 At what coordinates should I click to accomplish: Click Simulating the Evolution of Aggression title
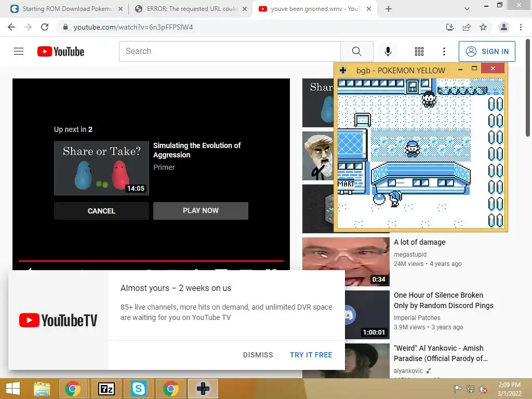(x=197, y=150)
